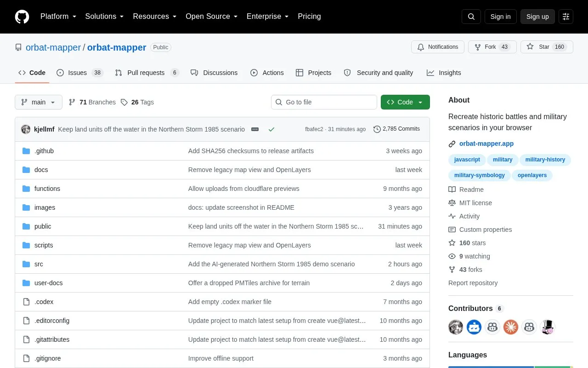Viewport: 588px width, 368px height.
Task: Open the Actions tab
Action: tap(267, 73)
